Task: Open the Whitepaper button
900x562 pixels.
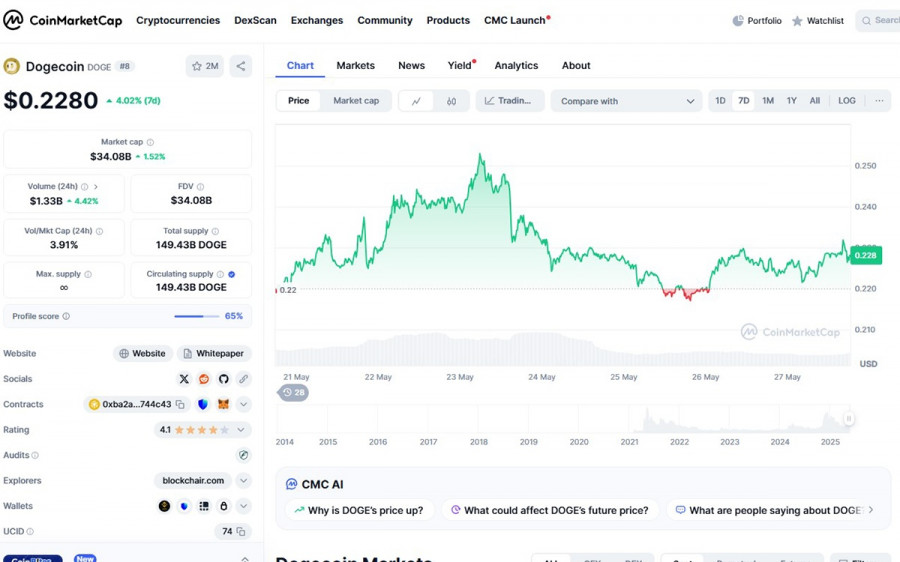Action: [x=214, y=354]
